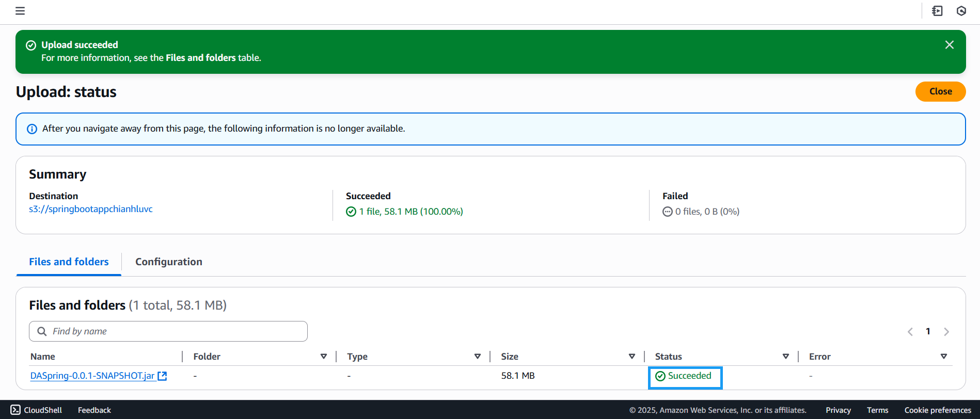Switch to Configuration tab

pyautogui.click(x=169, y=262)
